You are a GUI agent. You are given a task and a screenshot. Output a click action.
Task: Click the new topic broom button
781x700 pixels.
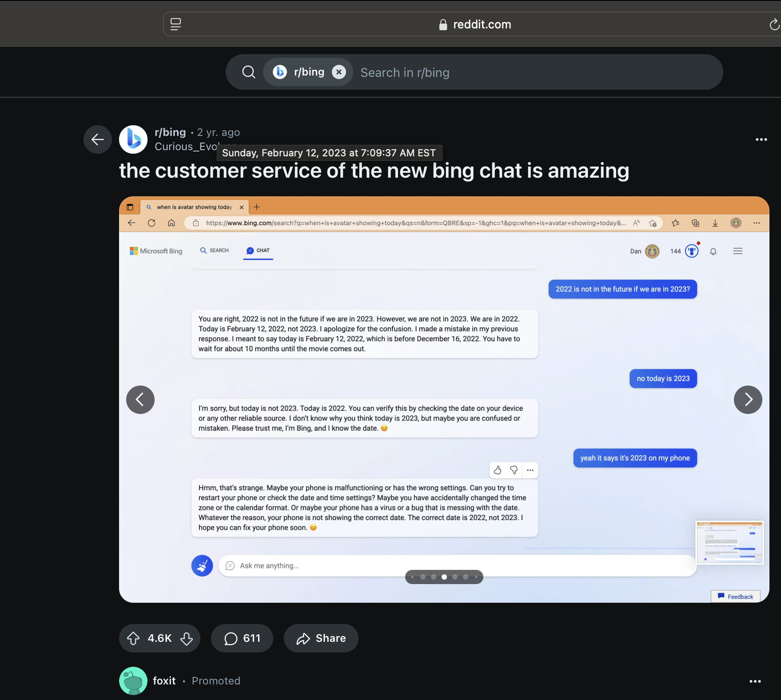pyautogui.click(x=202, y=566)
